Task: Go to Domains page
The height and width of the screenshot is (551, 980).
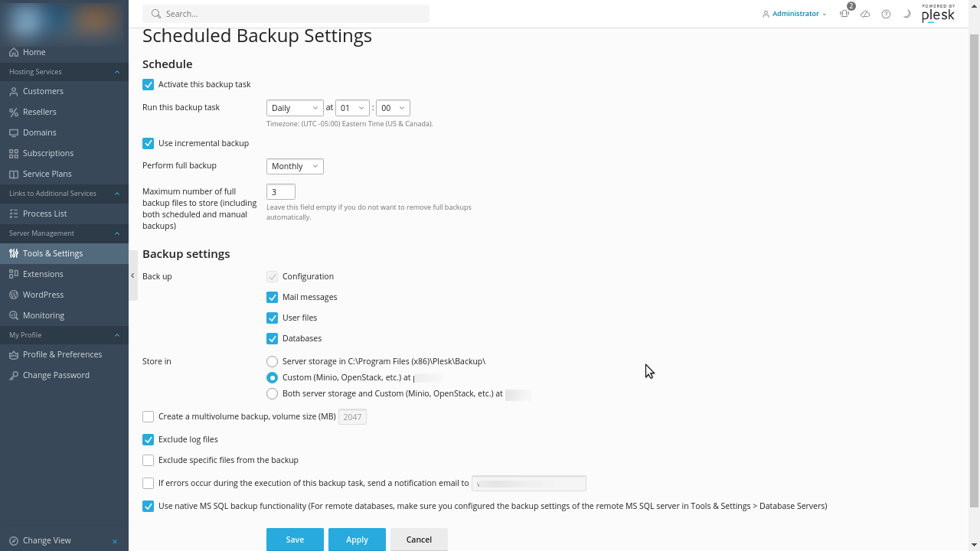Action: pos(64,132)
